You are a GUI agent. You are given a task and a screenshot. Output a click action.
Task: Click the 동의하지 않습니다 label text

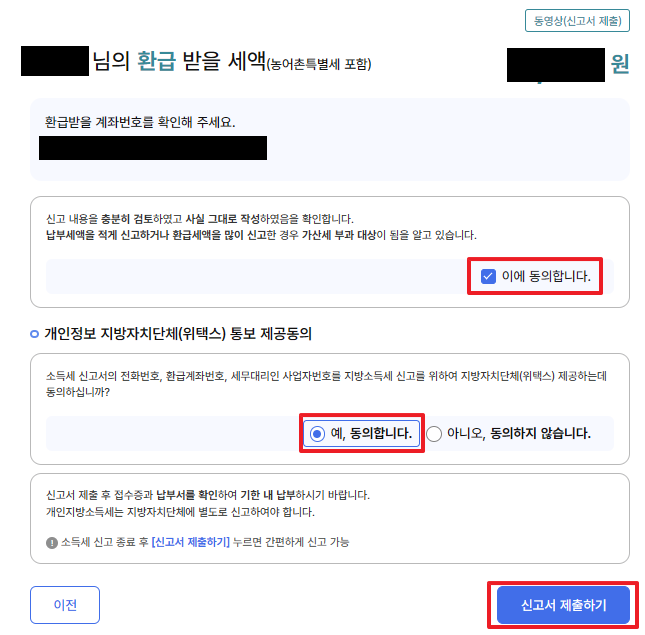coord(540,433)
